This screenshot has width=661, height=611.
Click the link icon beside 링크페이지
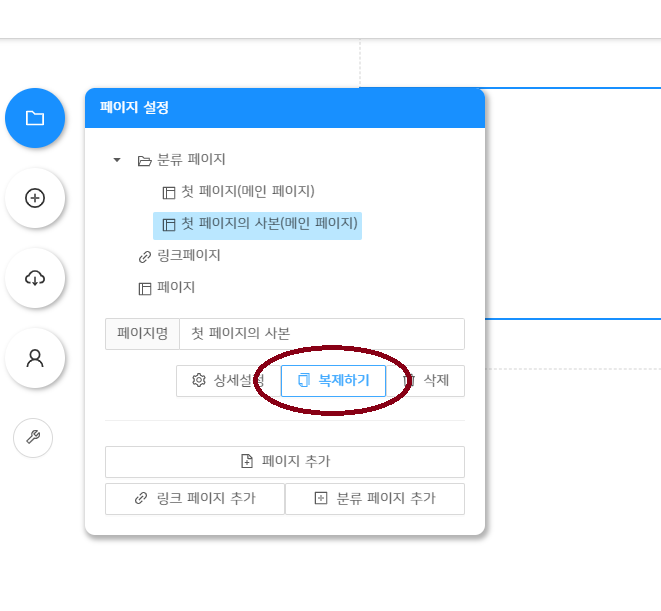tap(144, 256)
